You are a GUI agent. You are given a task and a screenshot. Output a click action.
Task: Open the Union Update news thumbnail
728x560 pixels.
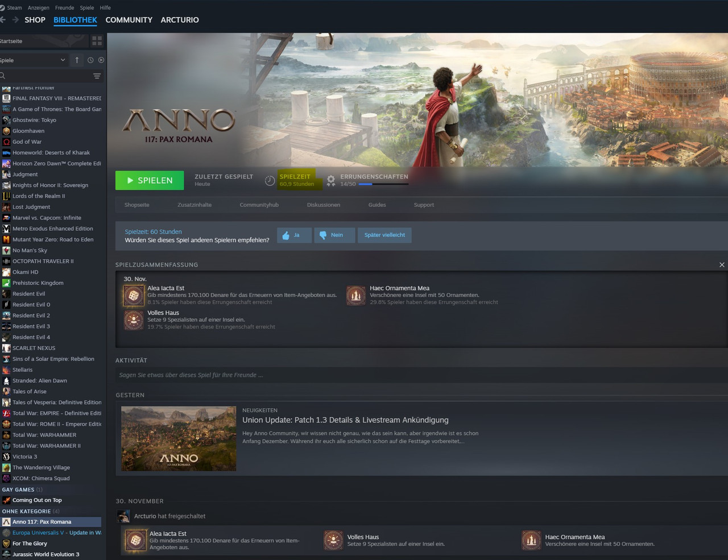coord(179,438)
